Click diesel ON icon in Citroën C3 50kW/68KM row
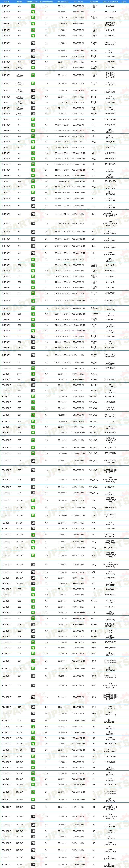Viewport: 129px width, 868px height. click(33, 43)
